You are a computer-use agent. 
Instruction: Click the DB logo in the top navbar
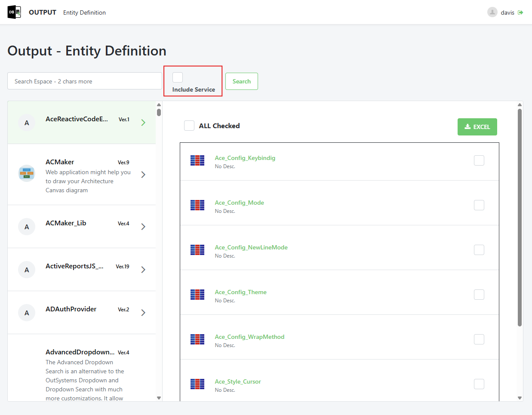[13, 12]
